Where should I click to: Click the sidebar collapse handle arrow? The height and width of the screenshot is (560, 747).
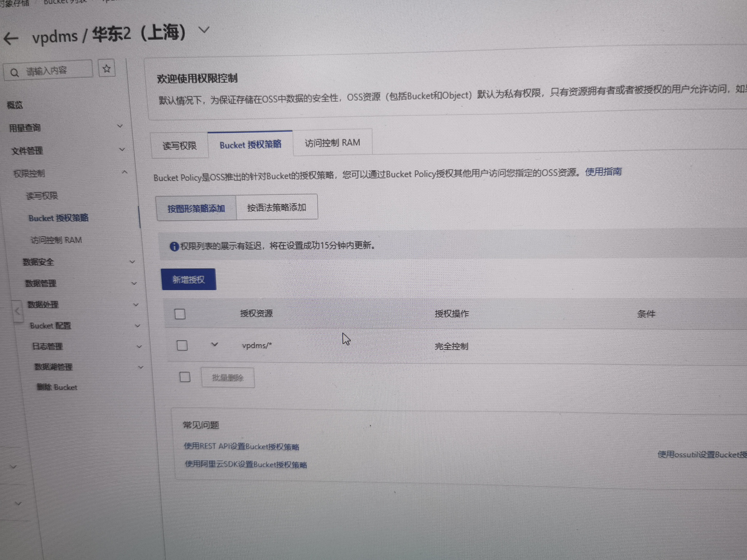coord(18,311)
